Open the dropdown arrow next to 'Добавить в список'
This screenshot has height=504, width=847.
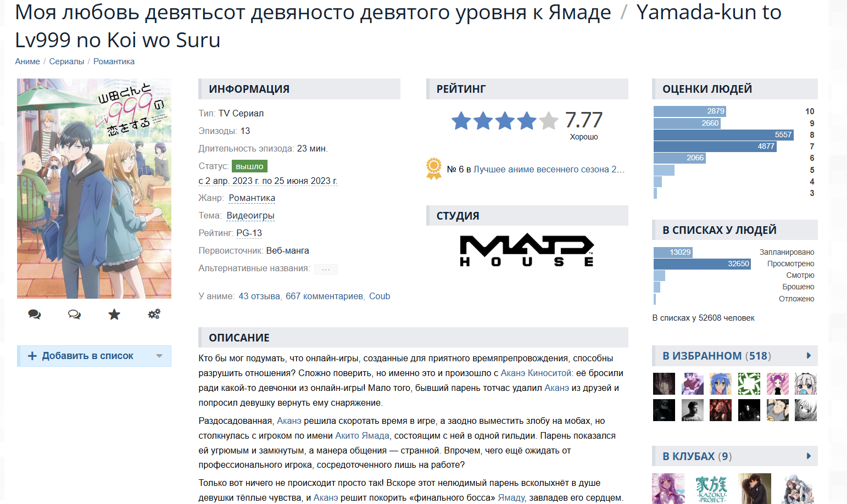click(x=159, y=356)
